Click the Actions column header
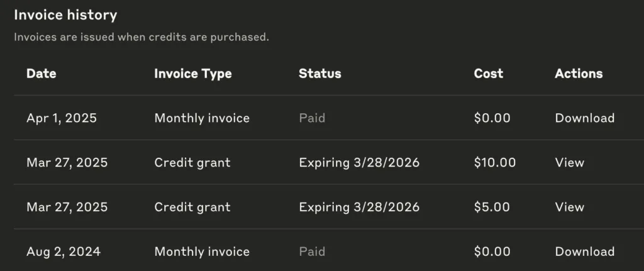 coord(579,74)
